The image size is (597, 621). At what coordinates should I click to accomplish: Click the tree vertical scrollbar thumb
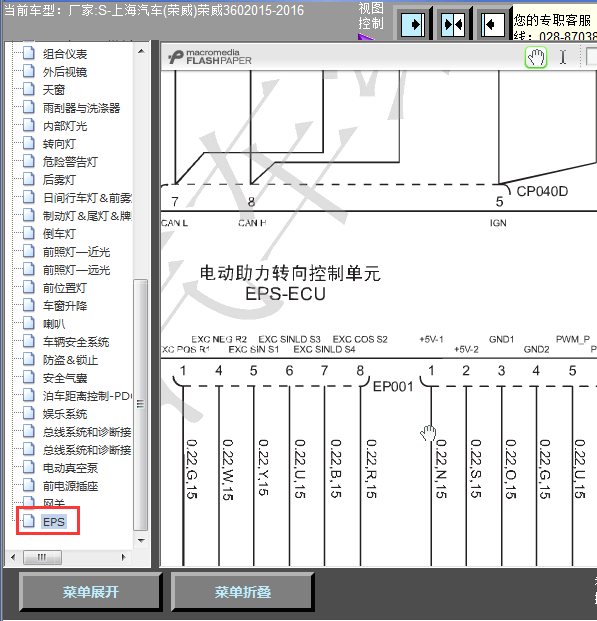[141, 405]
